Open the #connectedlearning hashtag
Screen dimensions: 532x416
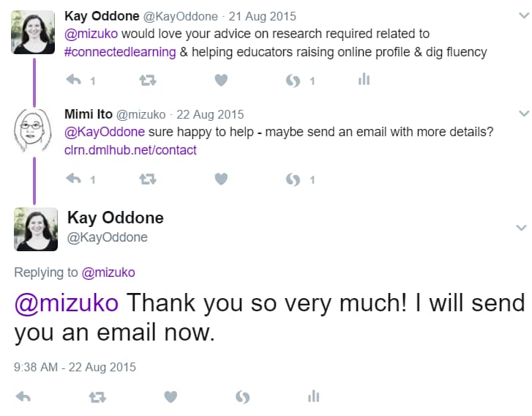click(x=120, y=52)
